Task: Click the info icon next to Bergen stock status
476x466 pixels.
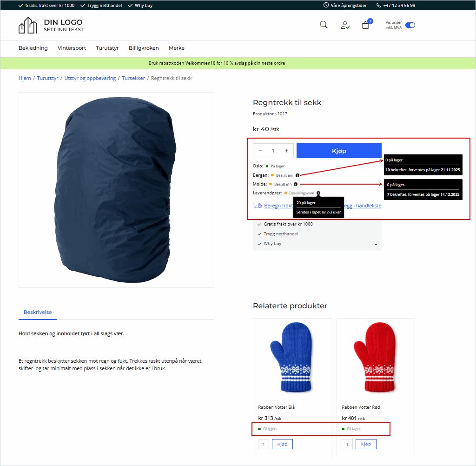Action: [x=297, y=175]
